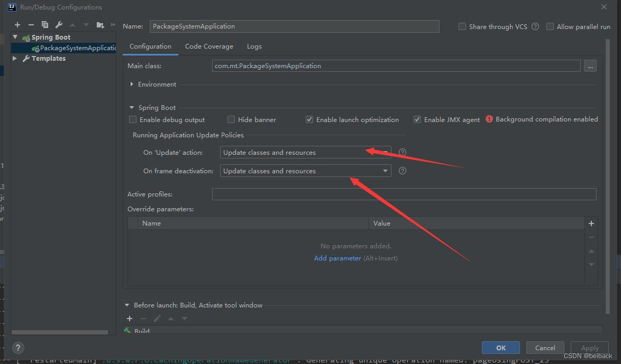Disable Enable launch optimization checkbox
The height and width of the screenshot is (364, 621).
(309, 119)
